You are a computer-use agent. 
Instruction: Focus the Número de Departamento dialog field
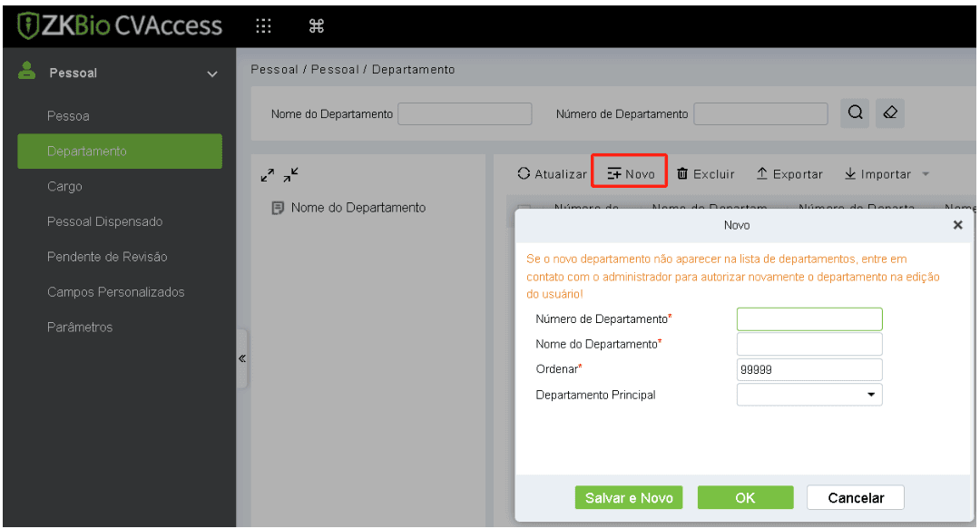[x=809, y=318]
